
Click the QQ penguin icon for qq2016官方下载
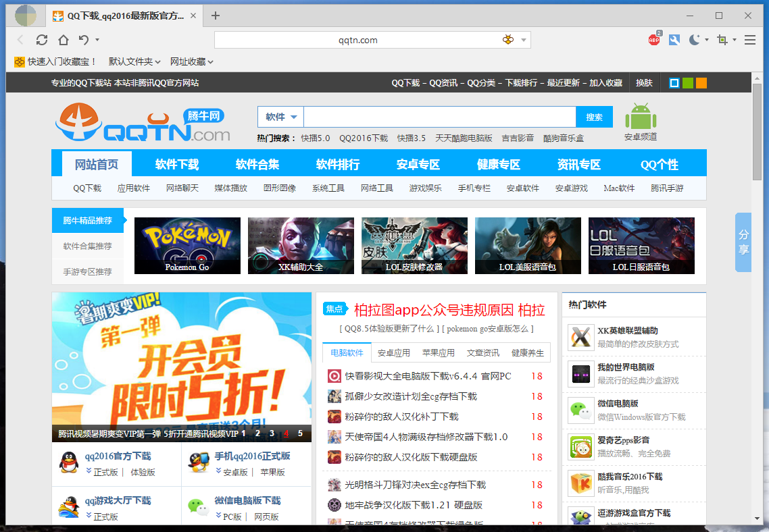[x=69, y=462]
